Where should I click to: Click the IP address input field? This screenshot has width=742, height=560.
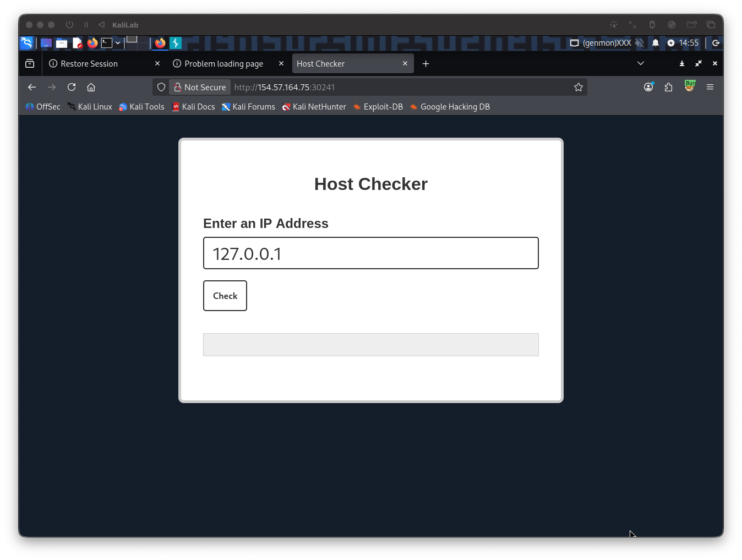(370, 253)
